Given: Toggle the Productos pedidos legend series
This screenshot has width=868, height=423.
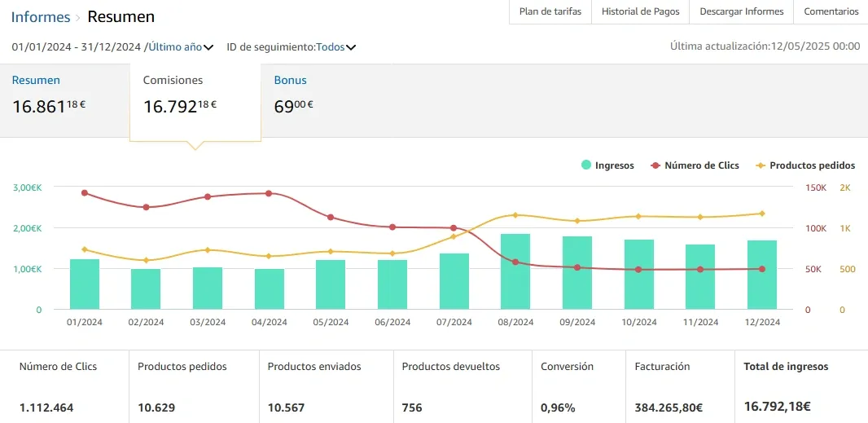Looking at the screenshot, I should tap(806, 165).
